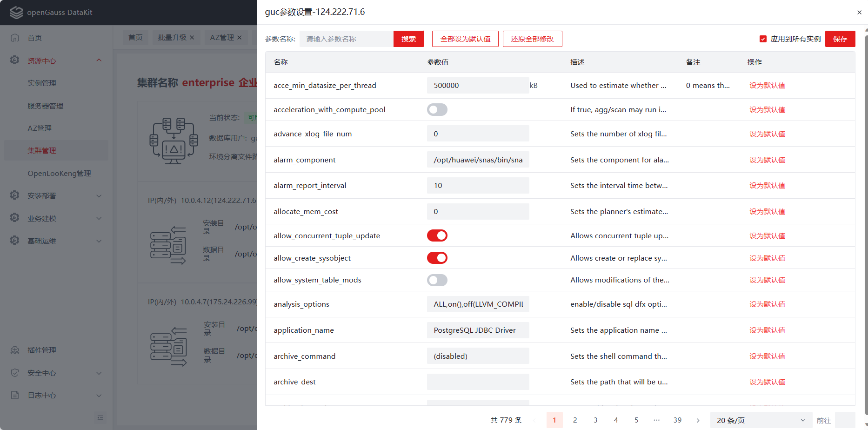Click the log center document icon
The height and width of the screenshot is (430, 868).
tap(15, 395)
